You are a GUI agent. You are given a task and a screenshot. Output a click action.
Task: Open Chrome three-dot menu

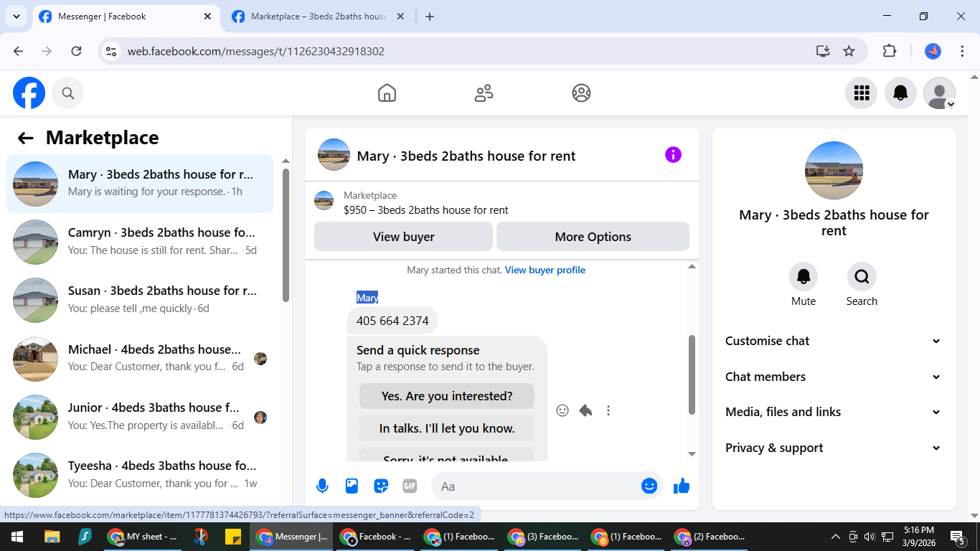click(962, 51)
